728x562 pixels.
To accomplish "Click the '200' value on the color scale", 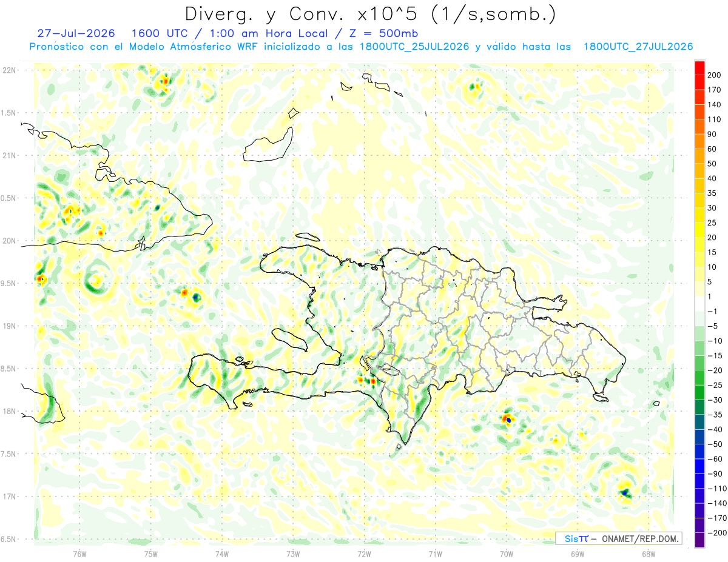I will tap(715, 75).
